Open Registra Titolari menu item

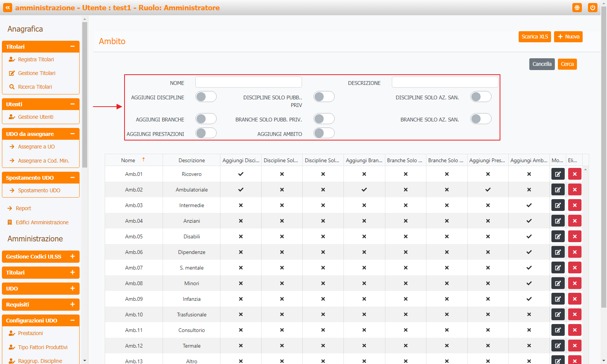(36, 59)
